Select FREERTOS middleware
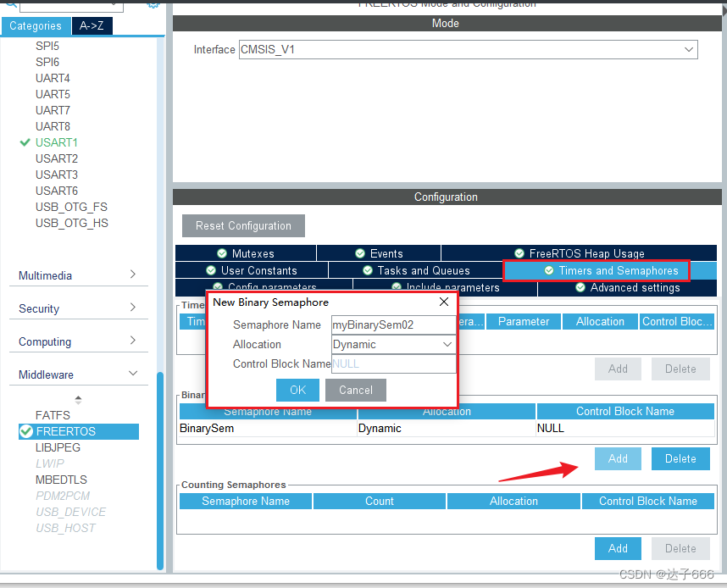 click(x=79, y=431)
